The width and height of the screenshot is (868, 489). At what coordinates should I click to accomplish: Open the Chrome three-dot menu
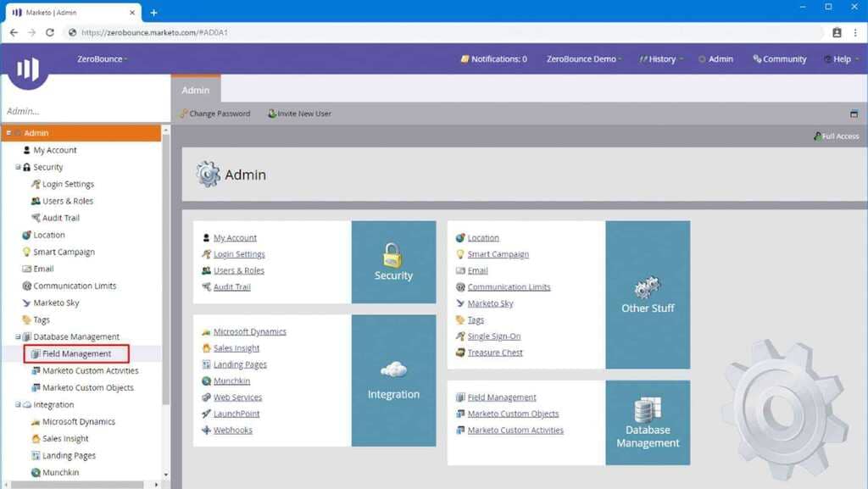855,33
